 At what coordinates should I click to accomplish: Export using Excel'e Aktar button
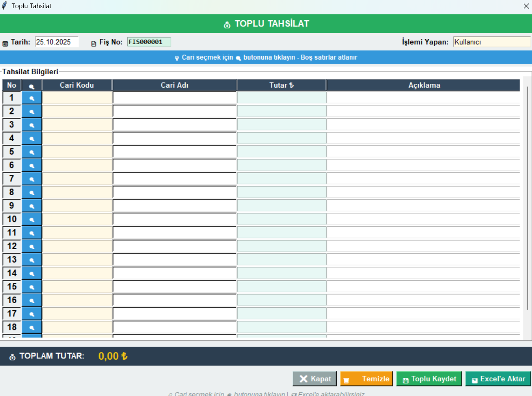[x=498, y=379]
